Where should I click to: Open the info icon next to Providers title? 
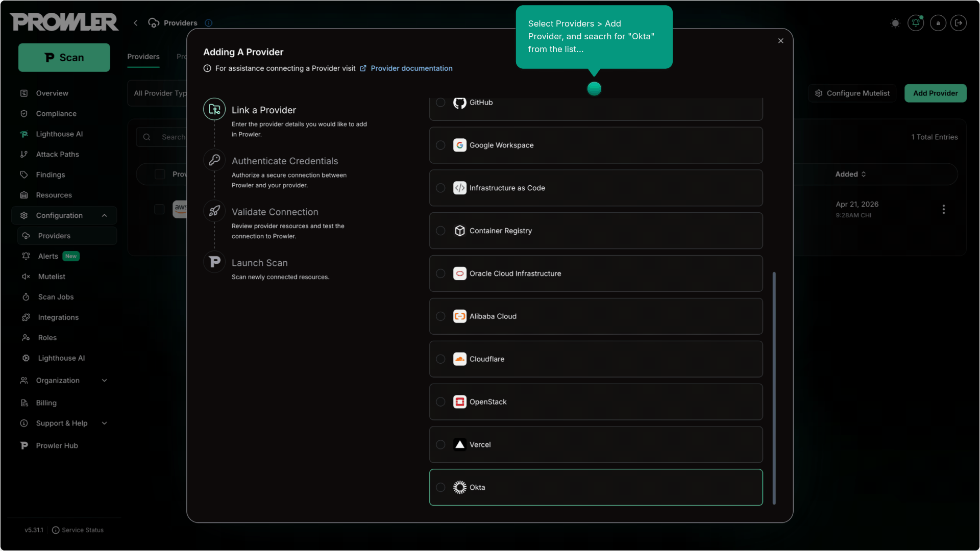coord(208,23)
